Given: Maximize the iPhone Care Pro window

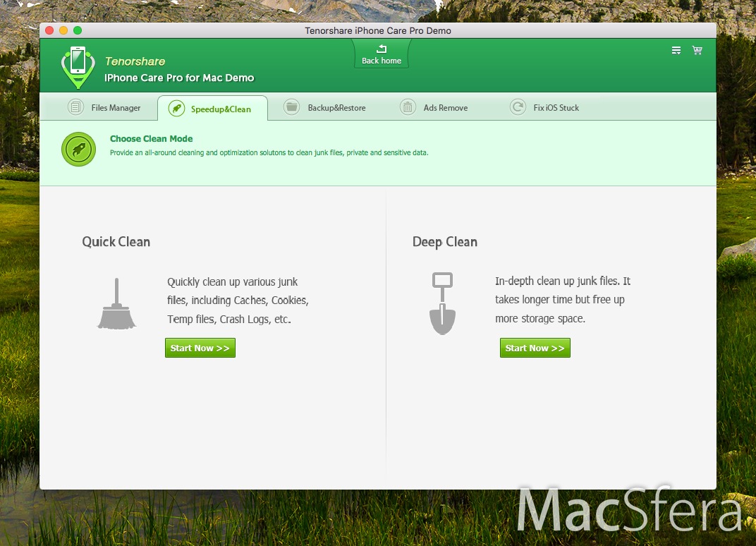Looking at the screenshot, I should point(78,30).
